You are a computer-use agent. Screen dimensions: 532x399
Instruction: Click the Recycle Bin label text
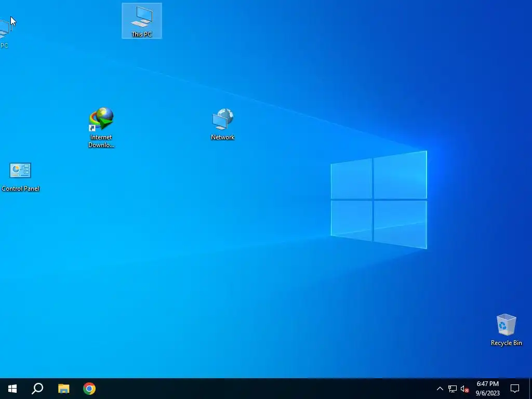tap(506, 343)
